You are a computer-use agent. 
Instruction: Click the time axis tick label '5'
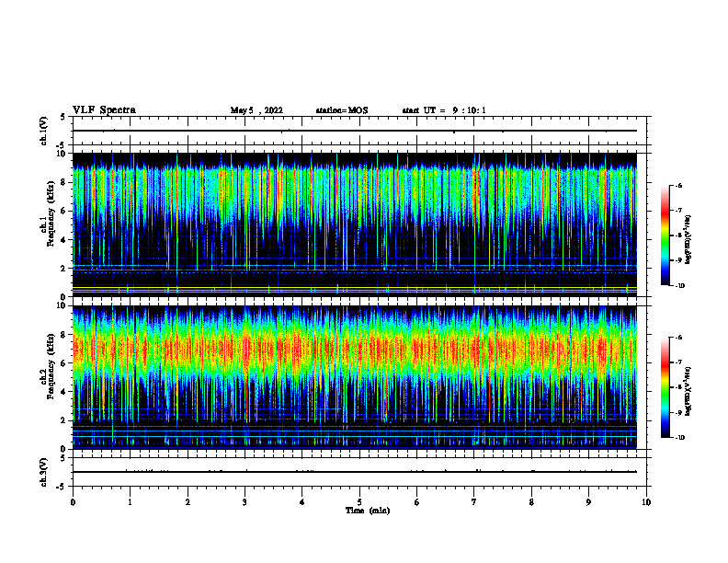coord(359,502)
